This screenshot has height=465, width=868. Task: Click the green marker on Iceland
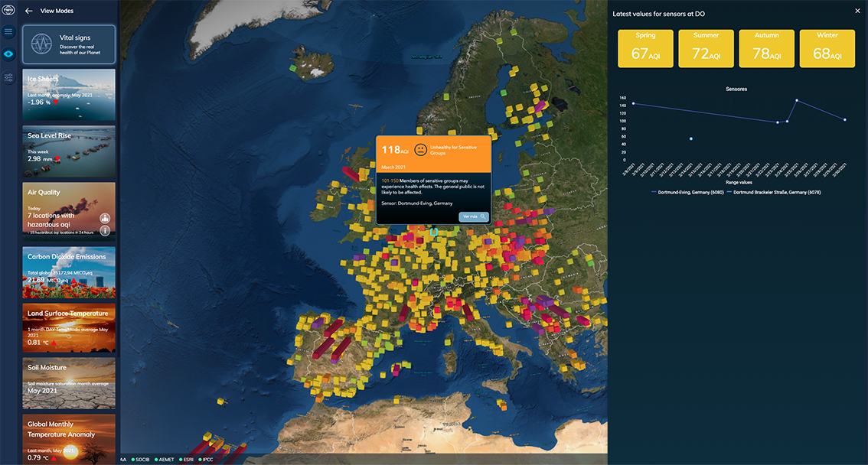[293, 68]
